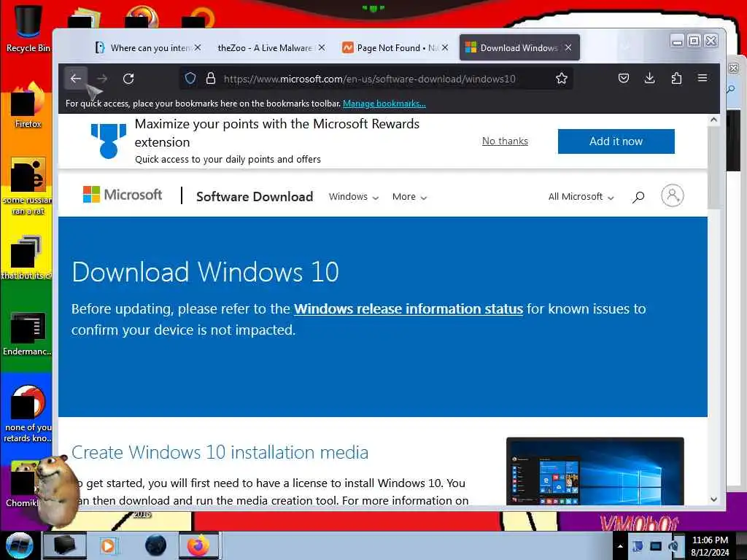Open the 'Manage bookmarks...' link
Screen dimensions: 747x560
384,104
